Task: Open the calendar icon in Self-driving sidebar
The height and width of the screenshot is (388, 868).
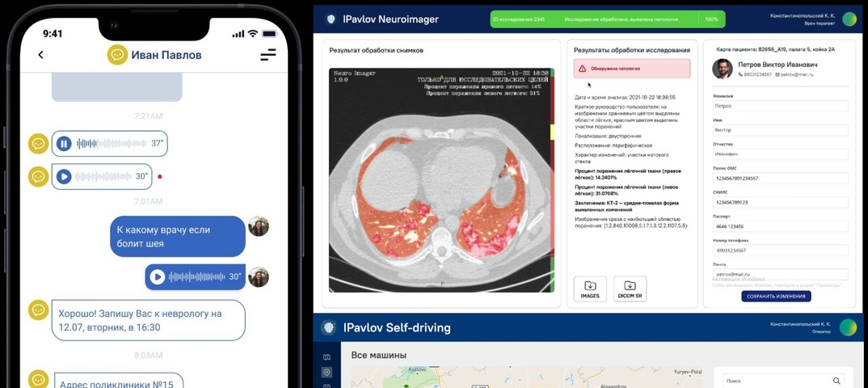Action: 327,386
